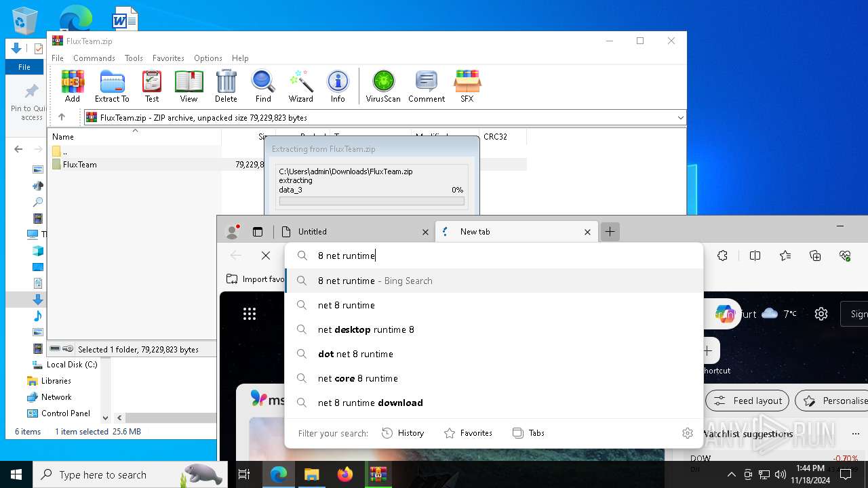Screen dimensions: 868x488
Task: Launch the Wizard in WinRAR
Action: coord(300,86)
